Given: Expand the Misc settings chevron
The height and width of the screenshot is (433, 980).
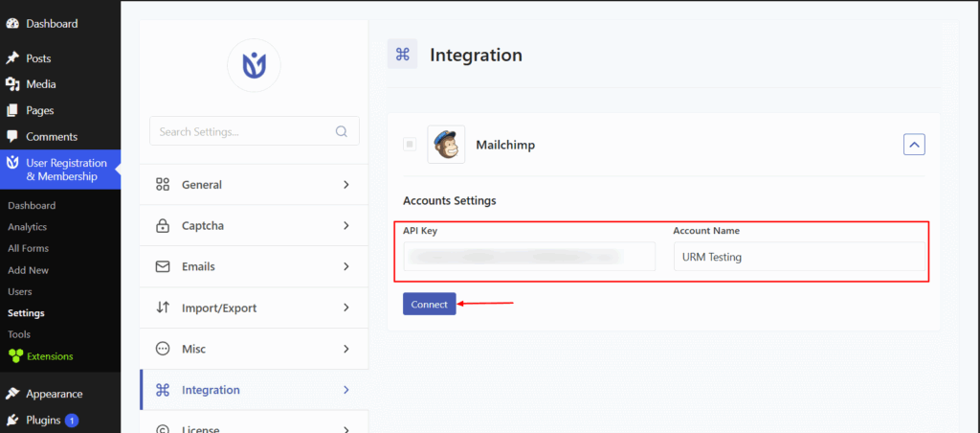Looking at the screenshot, I should point(346,349).
